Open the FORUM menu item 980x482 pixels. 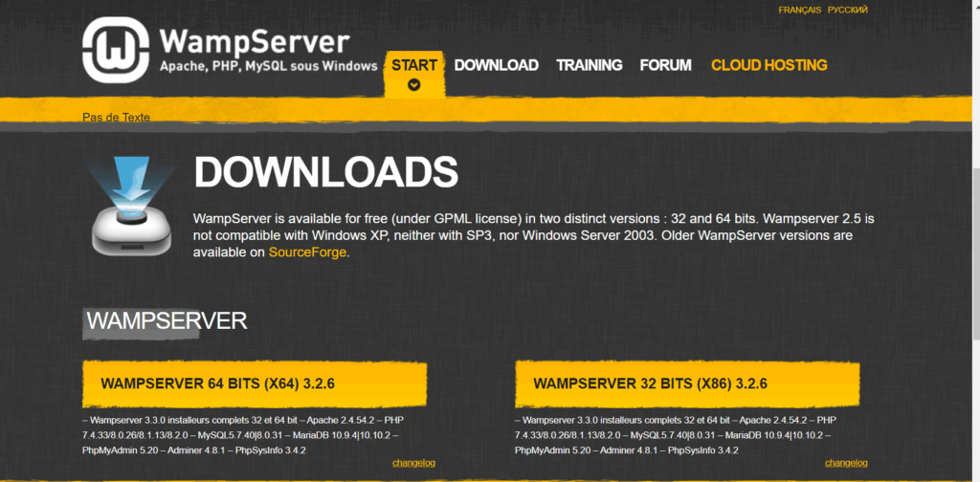[x=666, y=65]
